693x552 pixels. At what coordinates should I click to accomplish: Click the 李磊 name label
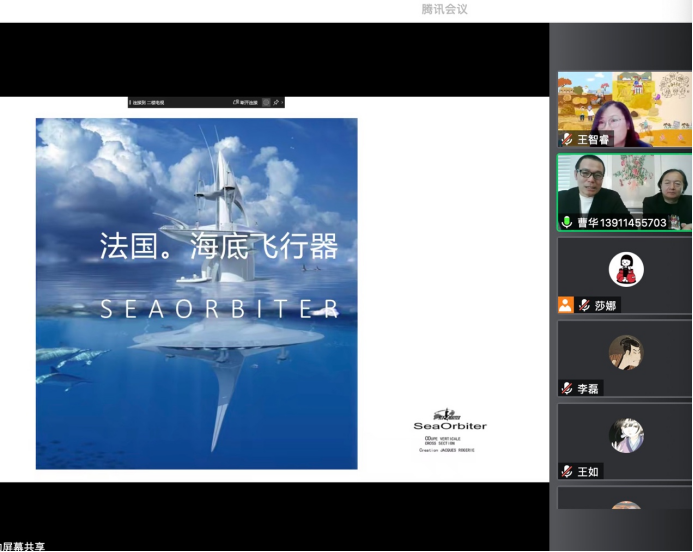(587, 388)
